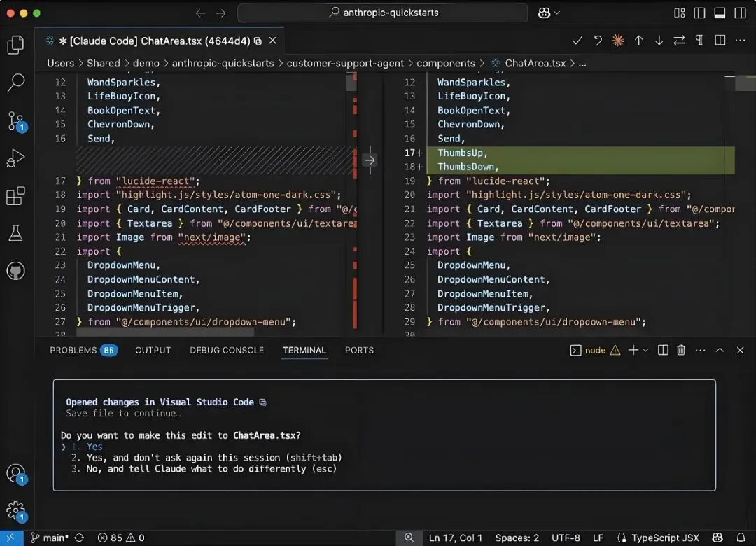Navigate back with the left arrow
756x546 pixels.
(x=201, y=13)
